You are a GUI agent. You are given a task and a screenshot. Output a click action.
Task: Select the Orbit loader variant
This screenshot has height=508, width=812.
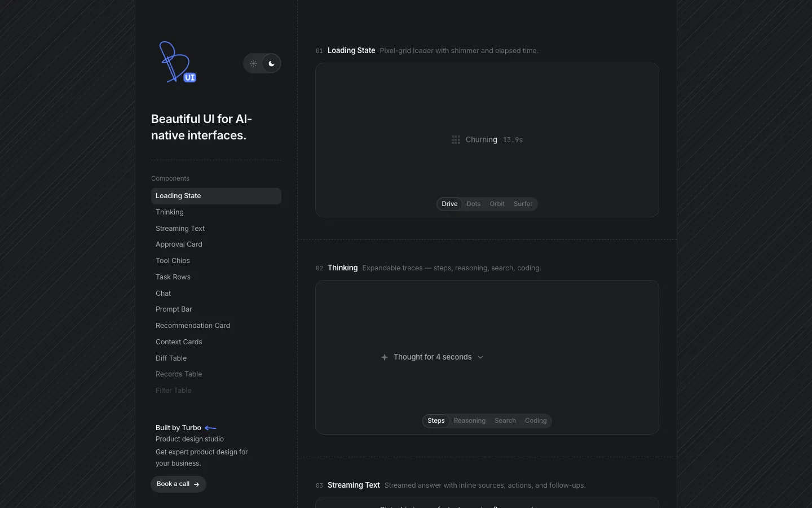click(x=497, y=204)
